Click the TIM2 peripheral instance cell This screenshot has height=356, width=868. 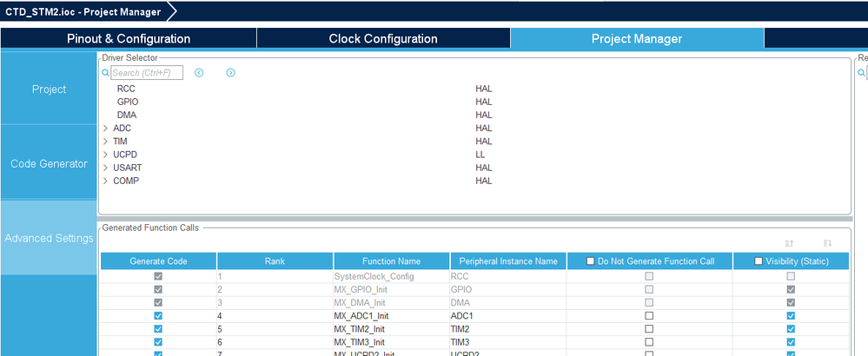click(x=508, y=329)
